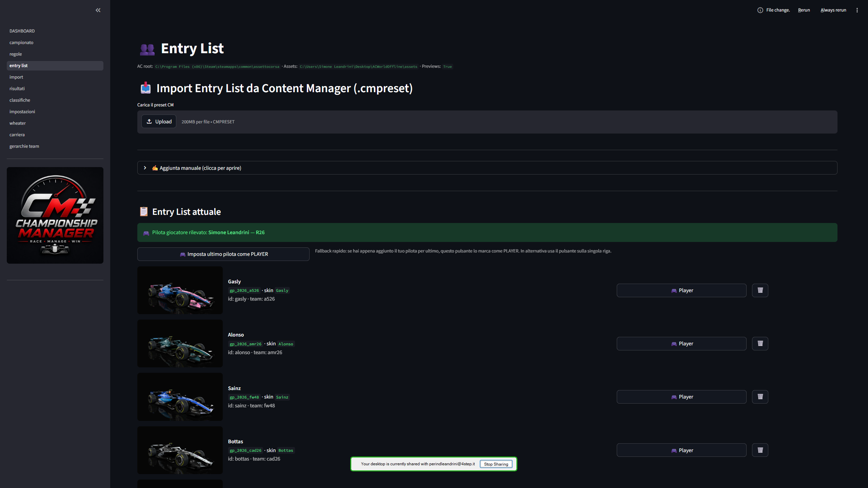Click the Upload button for CM preset
The height and width of the screenshot is (488, 868).
pos(159,122)
